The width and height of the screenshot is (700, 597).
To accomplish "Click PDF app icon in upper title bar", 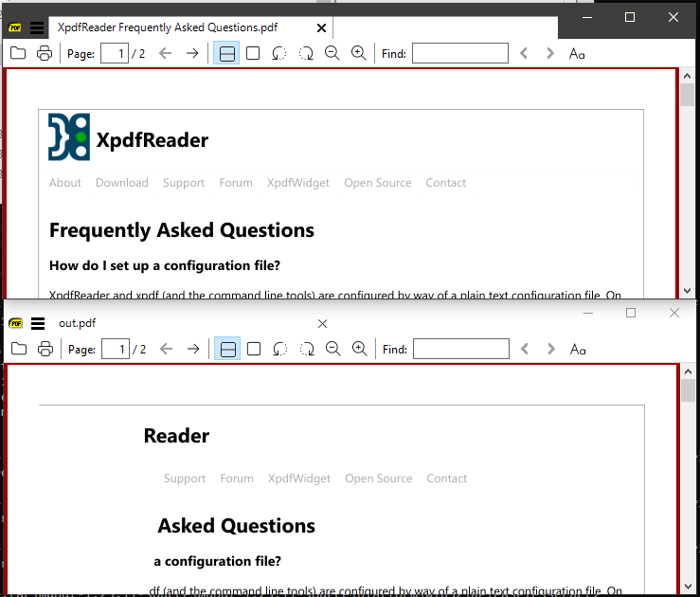I will 15,27.
